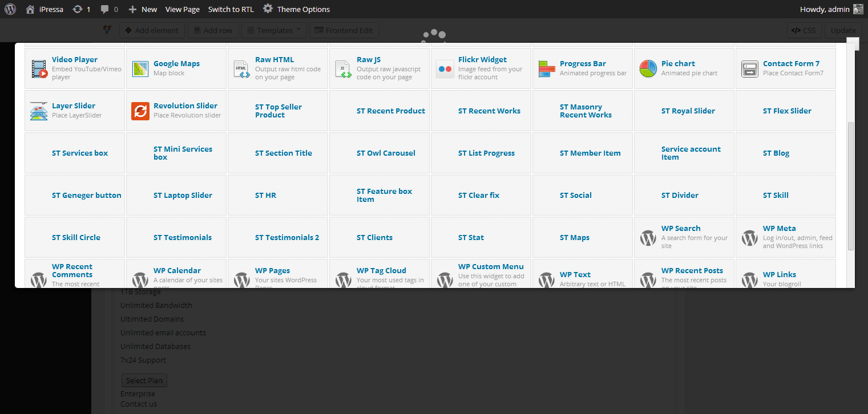
Task: Open the updates indicator in admin bar
Action: pyautogui.click(x=82, y=9)
